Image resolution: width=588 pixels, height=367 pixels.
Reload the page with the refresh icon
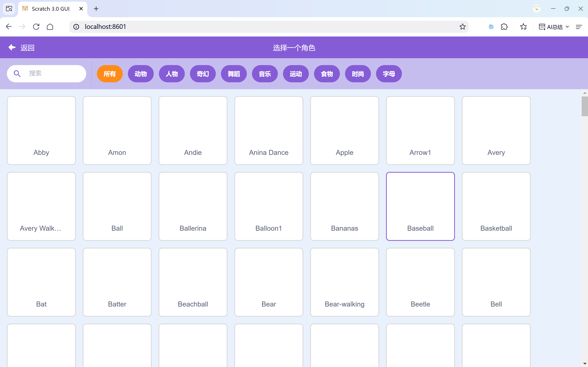(36, 27)
